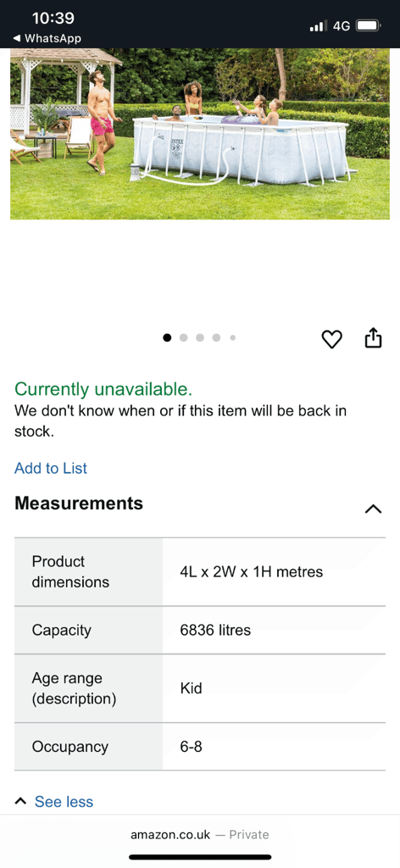Open the share icon

(374, 337)
